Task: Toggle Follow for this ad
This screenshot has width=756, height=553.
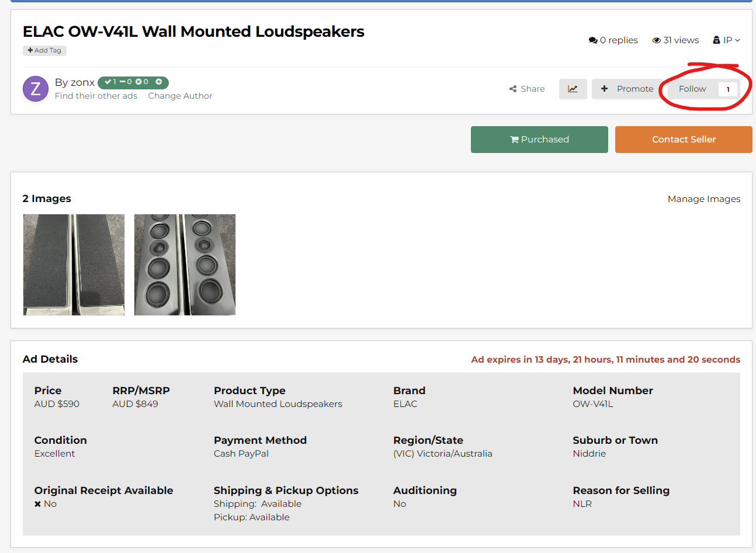Action: click(692, 89)
